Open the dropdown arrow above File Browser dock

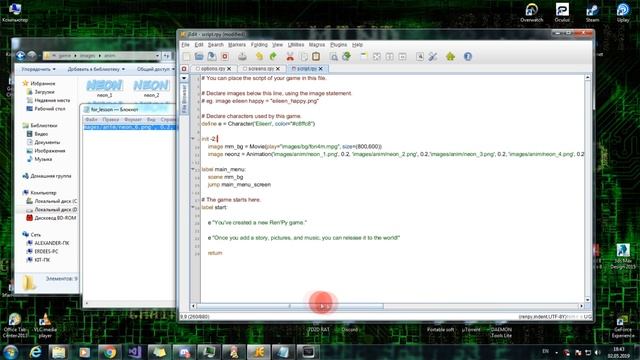(184, 78)
